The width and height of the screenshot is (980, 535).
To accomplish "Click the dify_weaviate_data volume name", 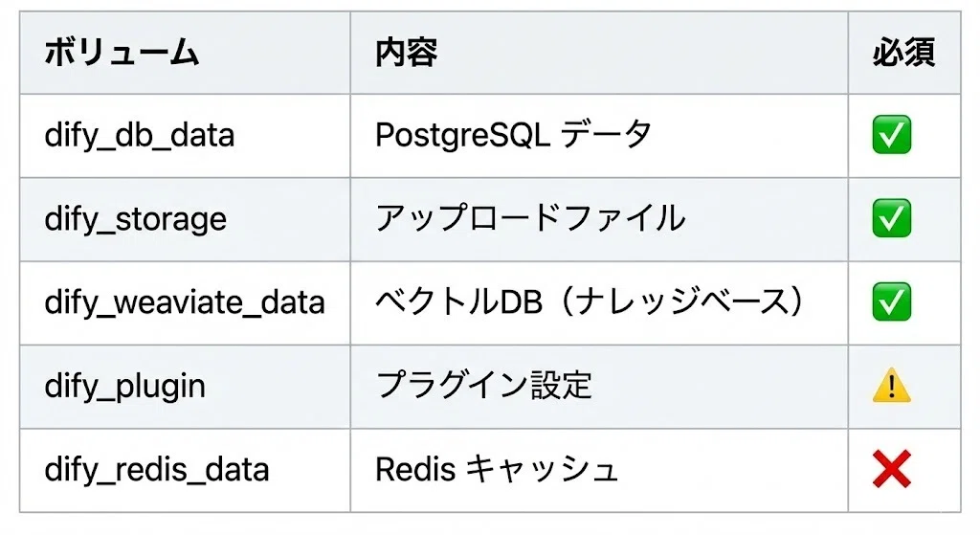I will (185, 302).
